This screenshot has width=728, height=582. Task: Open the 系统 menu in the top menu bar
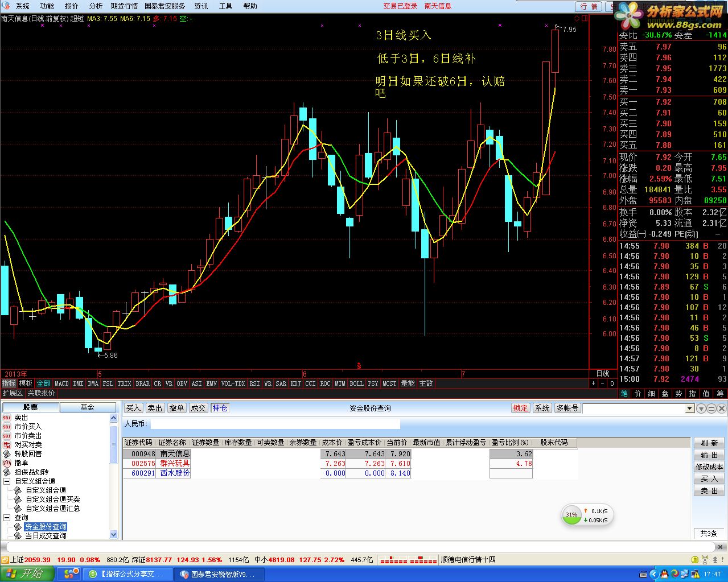(23, 6)
